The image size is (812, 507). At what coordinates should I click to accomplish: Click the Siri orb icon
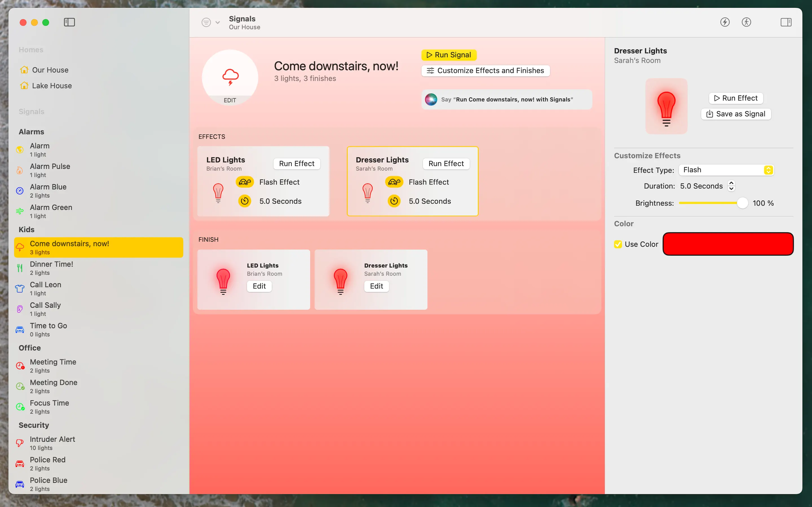431,100
